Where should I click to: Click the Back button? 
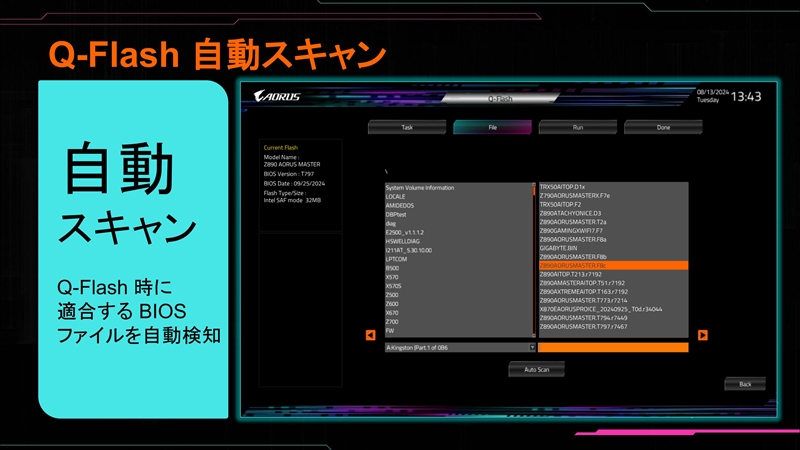[745, 384]
